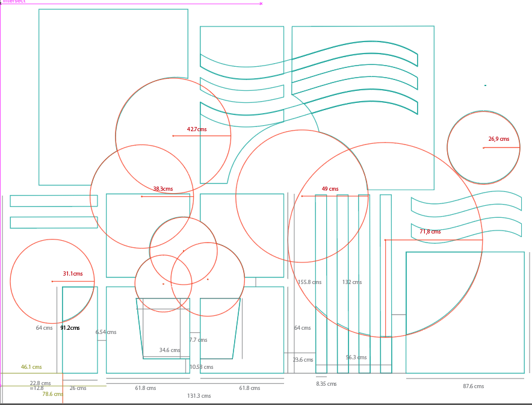Pick the "31.1cms" radius label
The image size is (532, 405).
pyautogui.click(x=73, y=274)
